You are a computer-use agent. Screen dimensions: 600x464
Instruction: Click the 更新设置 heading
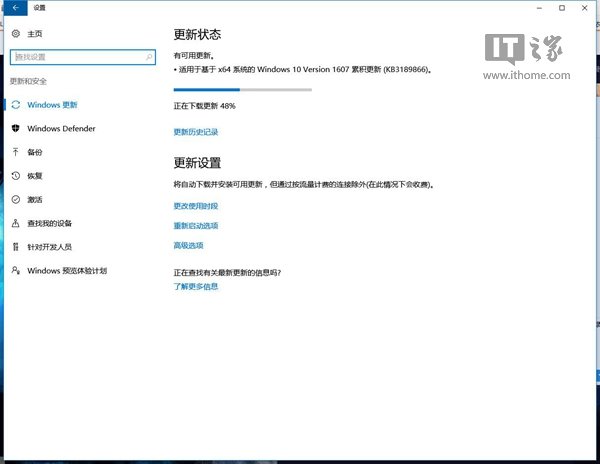coord(197,163)
